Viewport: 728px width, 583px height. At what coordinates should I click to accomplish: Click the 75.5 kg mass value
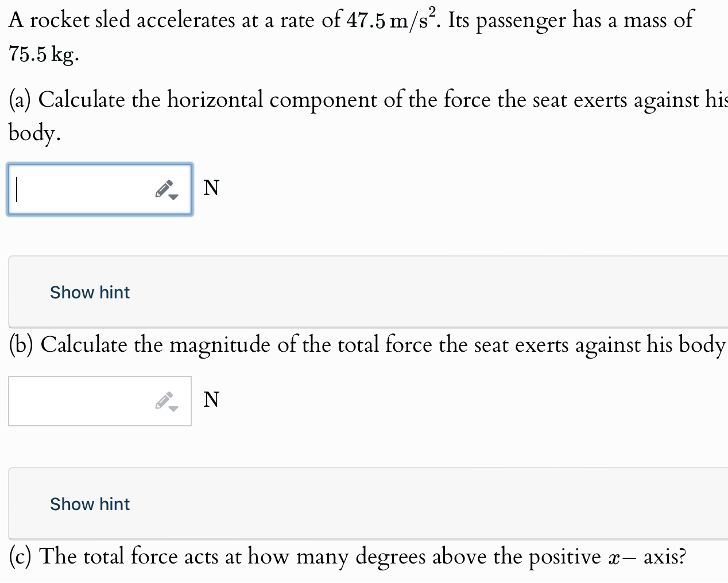click(42, 55)
